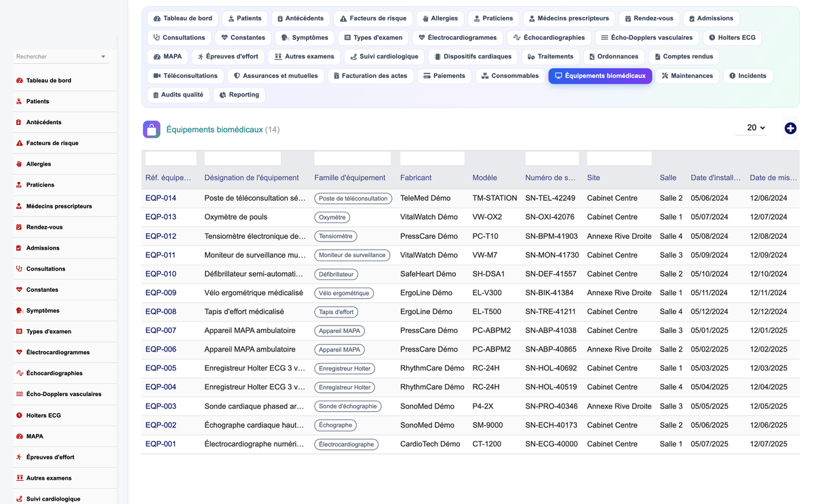Click the SN-PRO-40346 serial number cell

pyautogui.click(x=551, y=406)
